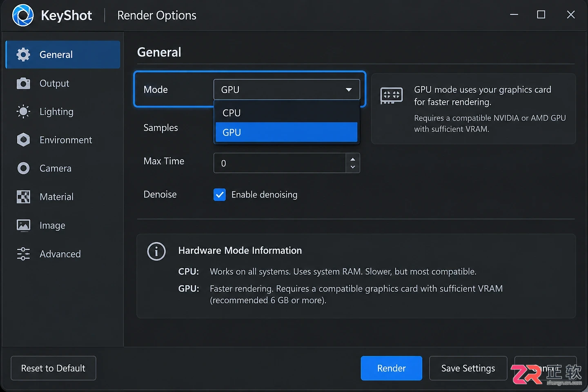Maximize the Render Options window
Viewport: 588px width, 392px height.
[x=541, y=15]
